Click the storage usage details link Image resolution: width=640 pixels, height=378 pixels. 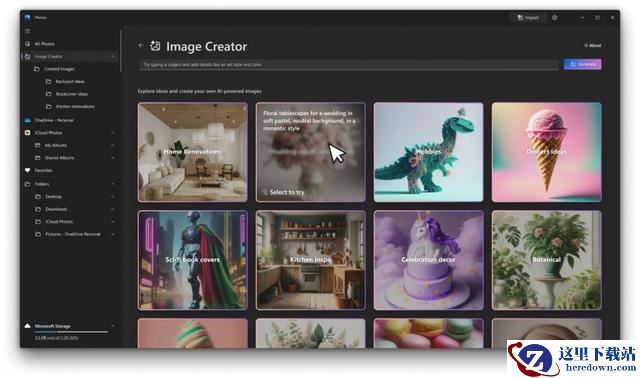57,338
